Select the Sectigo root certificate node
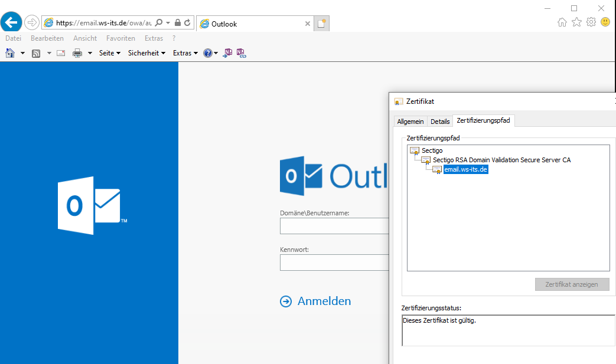This screenshot has height=364, width=616. pos(432,150)
